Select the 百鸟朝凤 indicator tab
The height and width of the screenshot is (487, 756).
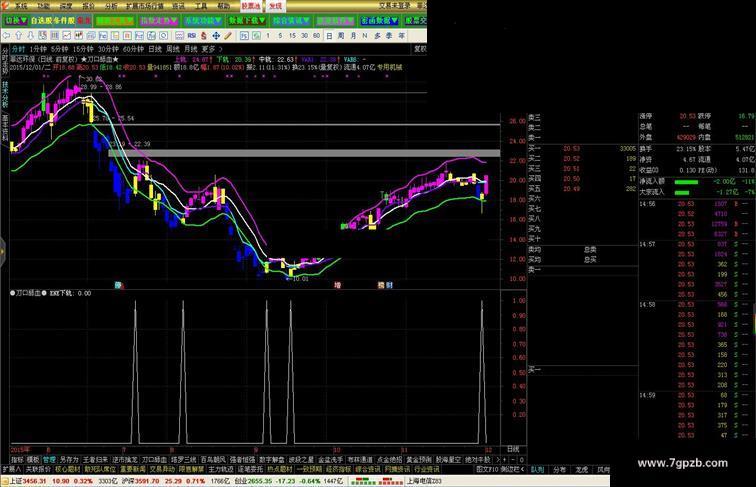pyautogui.click(x=213, y=460)
